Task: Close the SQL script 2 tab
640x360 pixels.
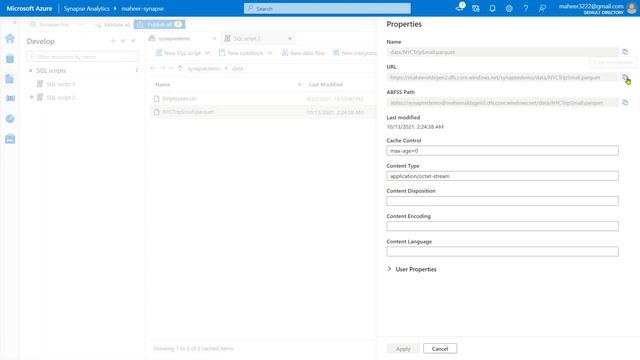Action: pos(290,38)
